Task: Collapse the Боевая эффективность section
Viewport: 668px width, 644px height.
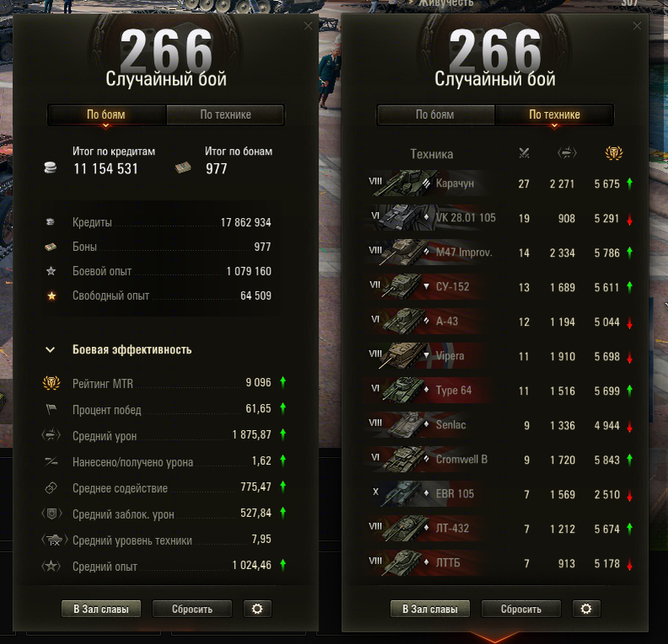Action: pyautogui.click(x=51, y=350)
